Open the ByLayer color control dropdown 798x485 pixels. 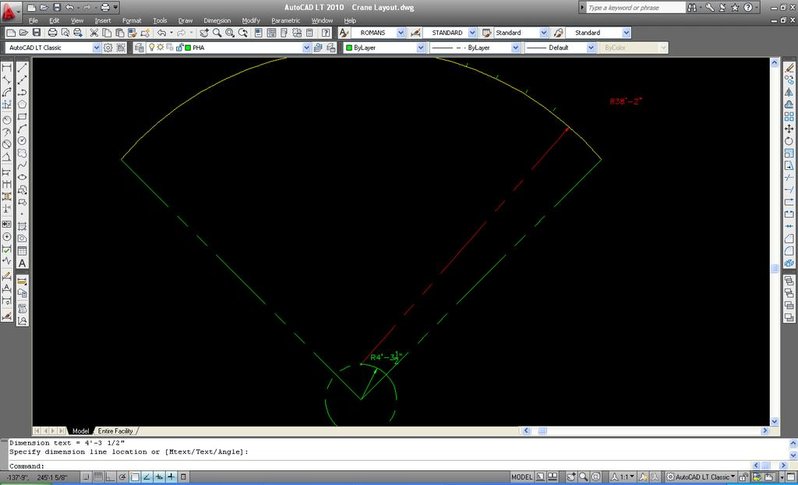click(x=420, y=47)
